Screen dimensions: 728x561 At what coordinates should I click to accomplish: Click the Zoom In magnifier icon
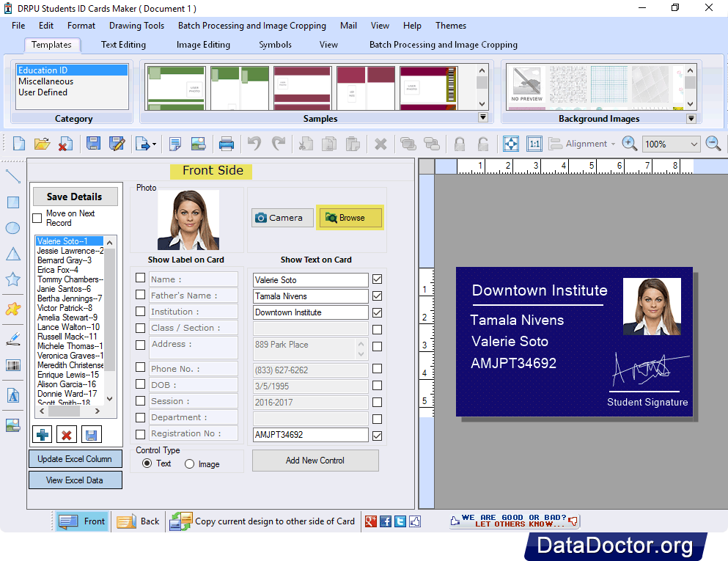(630, 144)
